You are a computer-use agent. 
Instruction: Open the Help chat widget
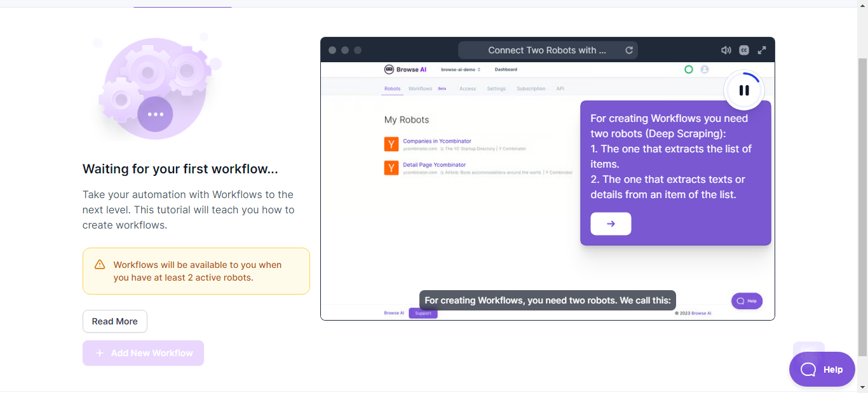[822, 370]
